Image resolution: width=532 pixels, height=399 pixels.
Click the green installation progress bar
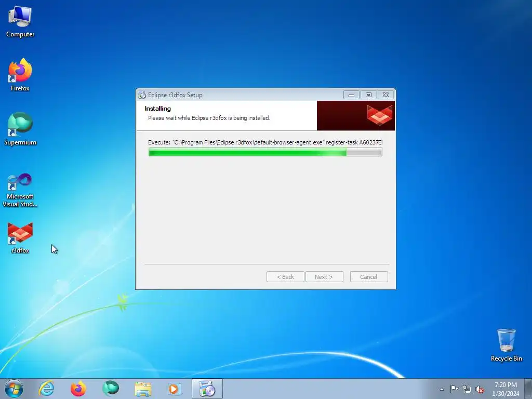265,152
